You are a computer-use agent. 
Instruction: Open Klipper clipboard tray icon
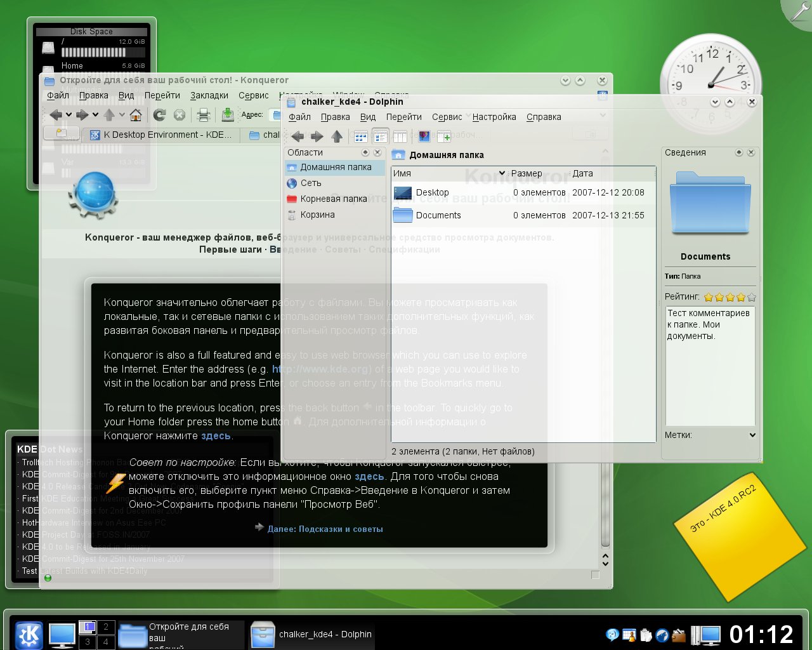[646, 635]
